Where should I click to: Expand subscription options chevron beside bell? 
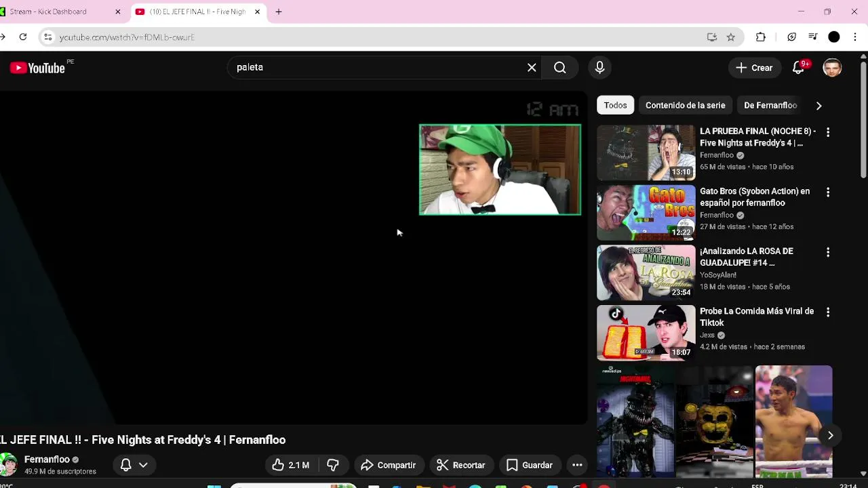pyautogui.click(x=143, y=465)
